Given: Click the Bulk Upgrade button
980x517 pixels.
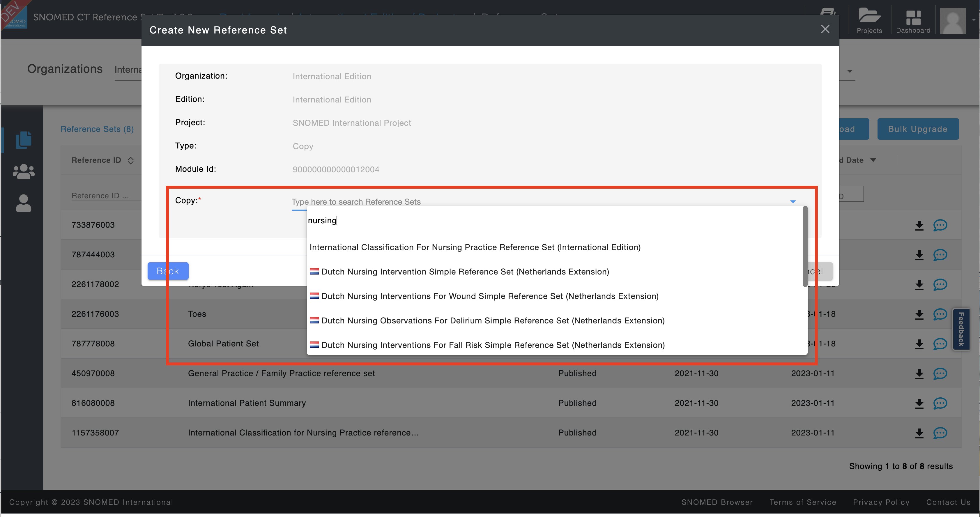Looking at the screenshot, I should (x=918, y=129).
